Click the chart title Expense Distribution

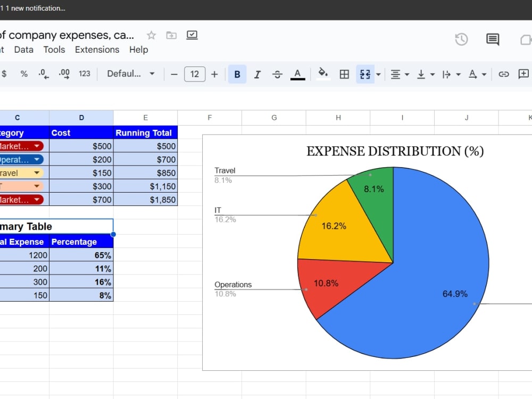click(395, 151)
